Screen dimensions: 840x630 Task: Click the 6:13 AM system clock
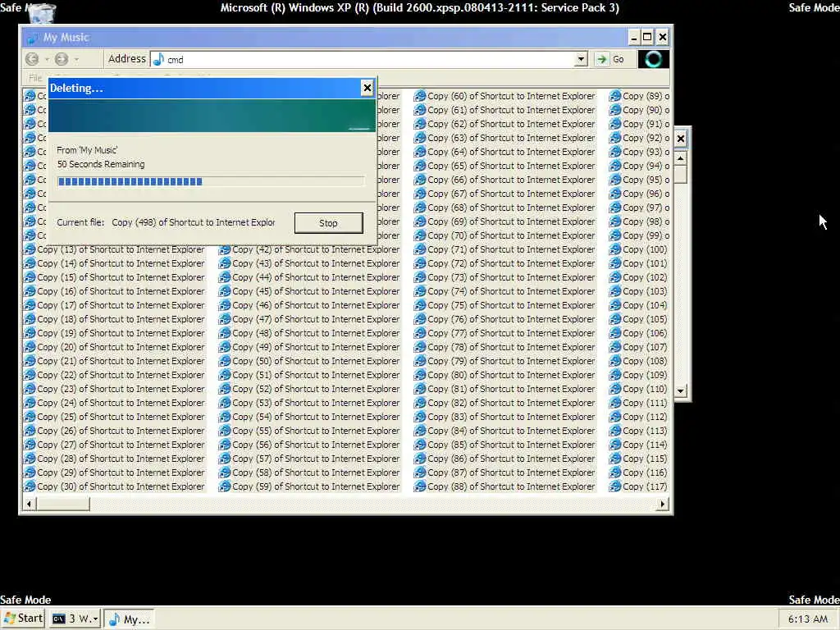(807, 619)
